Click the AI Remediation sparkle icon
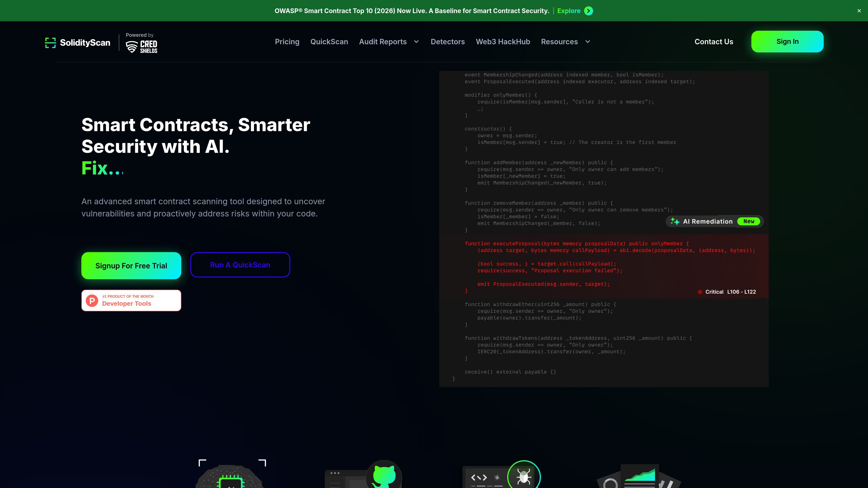868x488 pixels. 675,221
